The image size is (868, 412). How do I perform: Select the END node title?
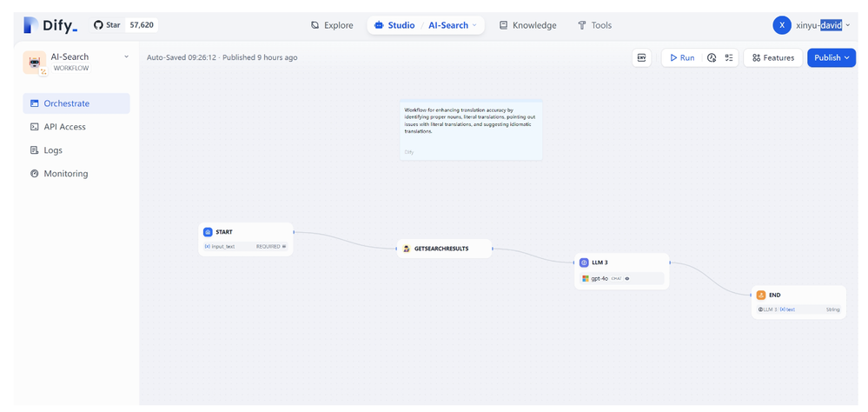pyautogui.click(x=775, y=296)
